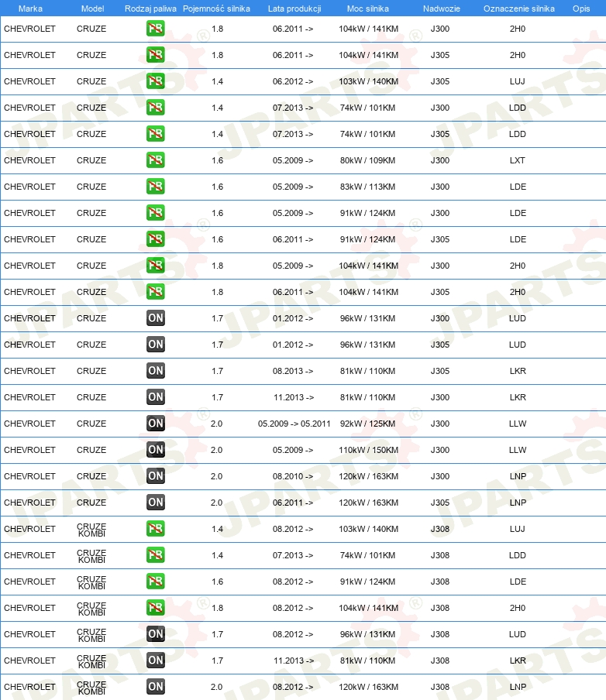Click the PB icon in the Cruze Kombi 1.8 2H0 row
Image resolution: width=606 pixels, height=700 pixels.
tap(156, 608)
